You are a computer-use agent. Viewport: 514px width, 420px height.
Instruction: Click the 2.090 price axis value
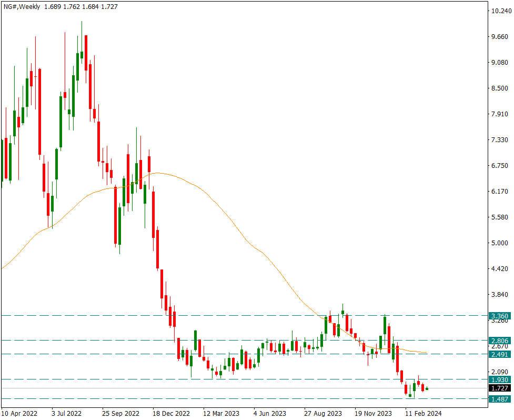click(500, 372)
